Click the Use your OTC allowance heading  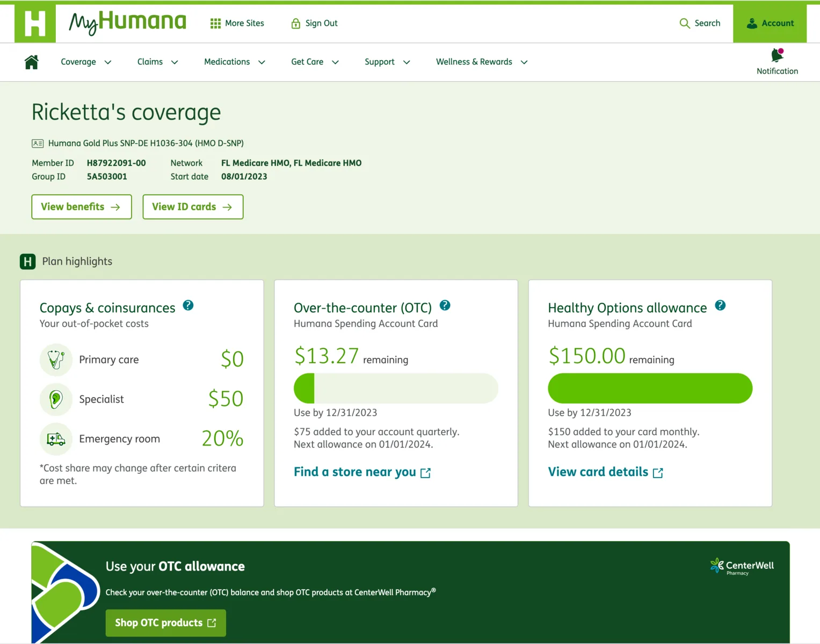click(175, 567)
